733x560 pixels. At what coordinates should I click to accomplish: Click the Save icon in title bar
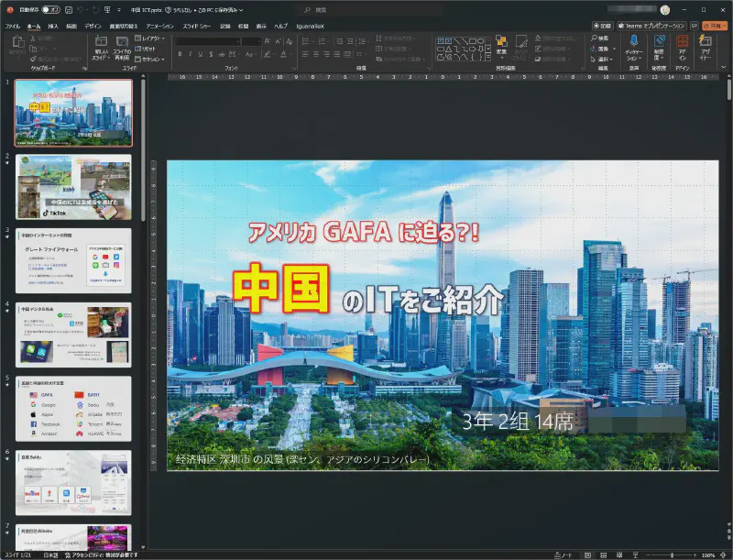(66, 9)
